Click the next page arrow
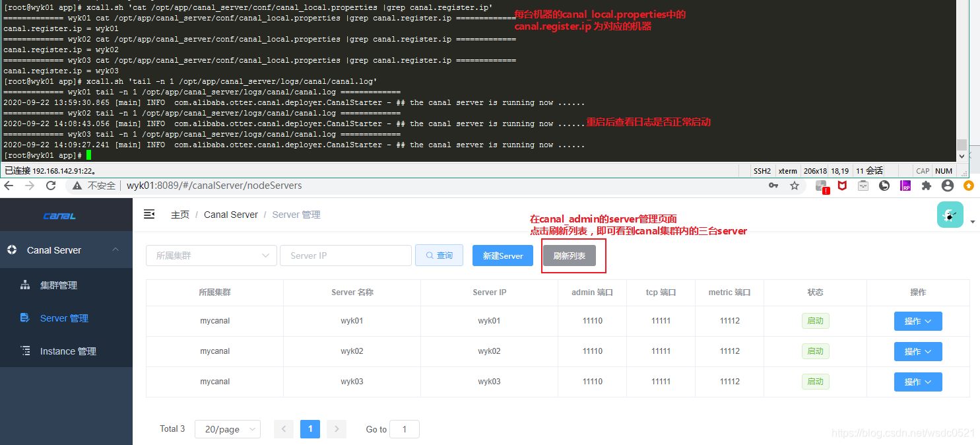This screenshot has width=980, height=445. click(x=337, y=429)
